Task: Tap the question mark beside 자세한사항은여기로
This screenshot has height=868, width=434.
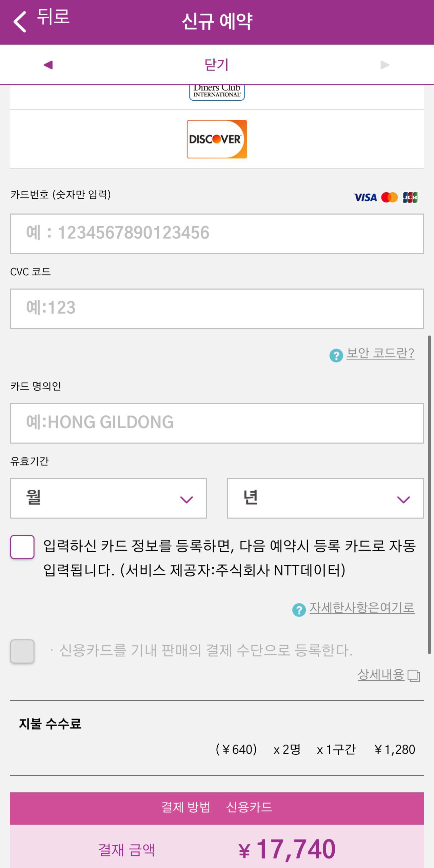Action: [299, 610]
